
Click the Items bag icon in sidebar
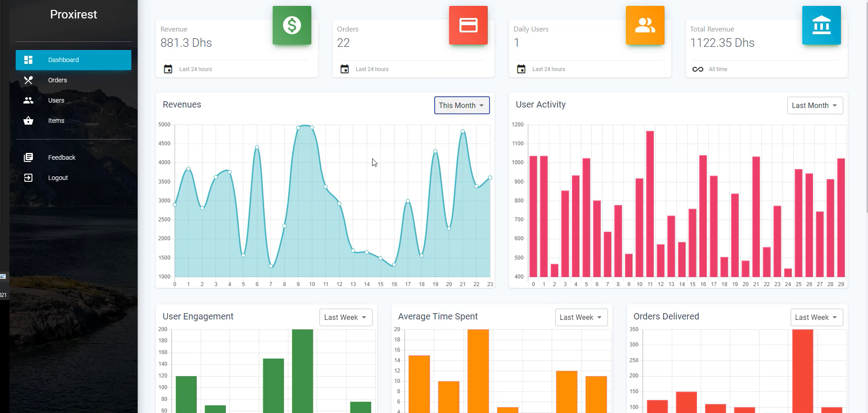[x=28, y=121]
